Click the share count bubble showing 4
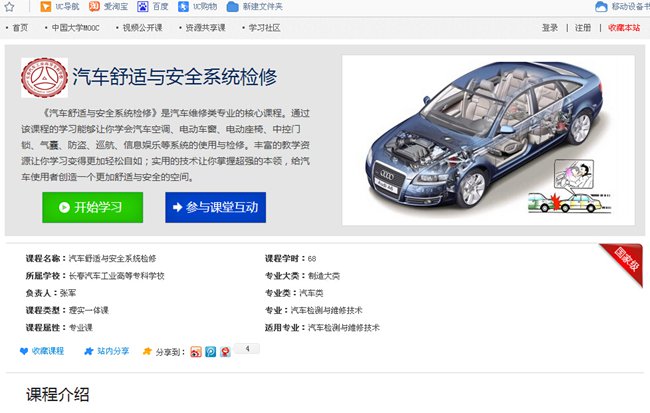Image resolution: width=650 pixels, height=413 pixels. (247, 349)
